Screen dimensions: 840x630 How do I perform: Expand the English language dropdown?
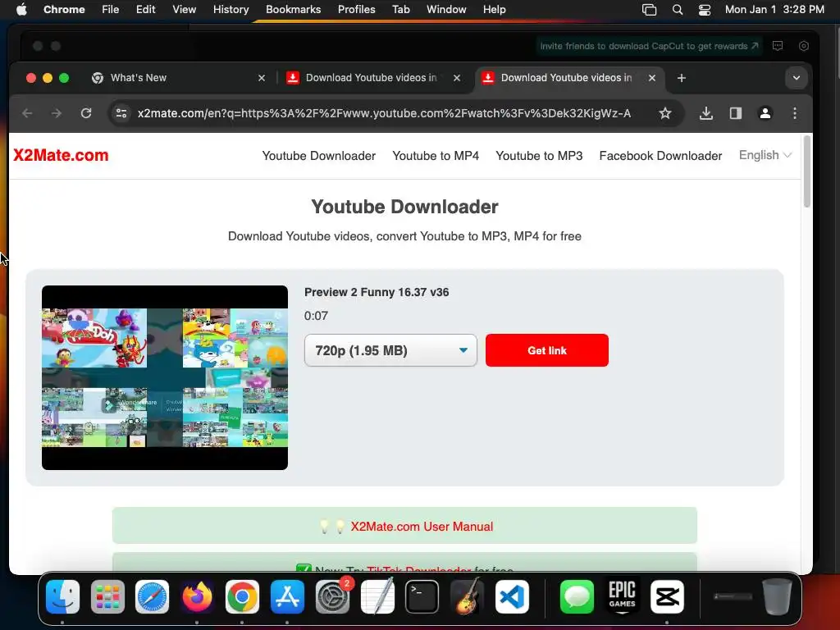click(765, 155)
